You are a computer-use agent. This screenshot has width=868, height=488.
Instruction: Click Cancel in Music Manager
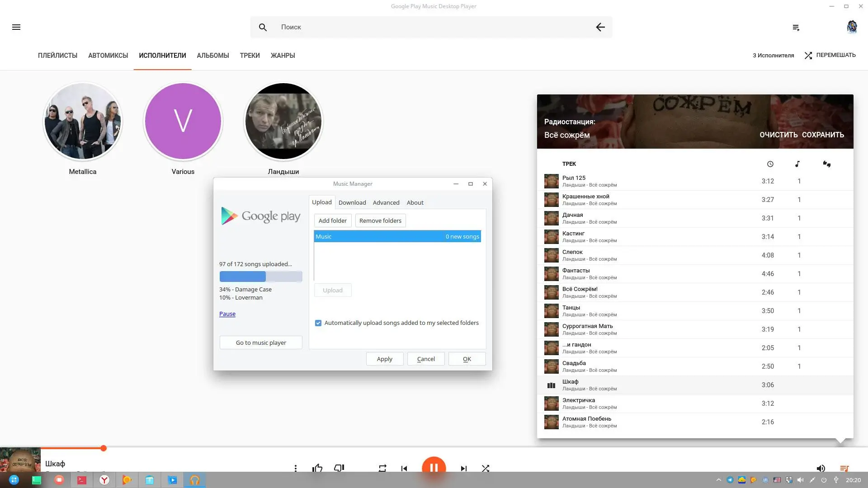point(426,359)
